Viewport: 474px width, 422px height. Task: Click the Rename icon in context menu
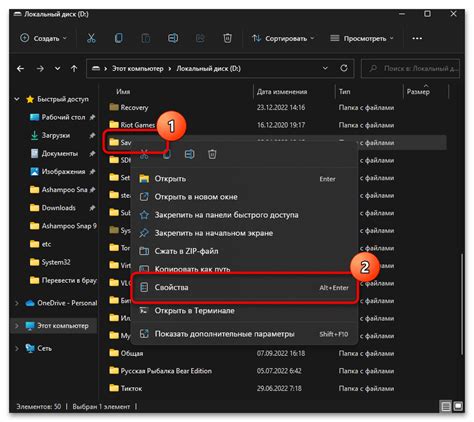tap(190, 154)
